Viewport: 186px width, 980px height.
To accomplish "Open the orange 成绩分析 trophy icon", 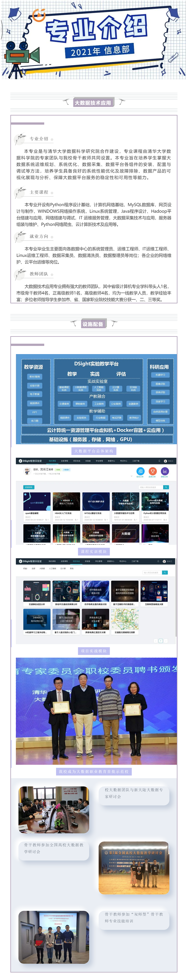I will click(152, 471).
